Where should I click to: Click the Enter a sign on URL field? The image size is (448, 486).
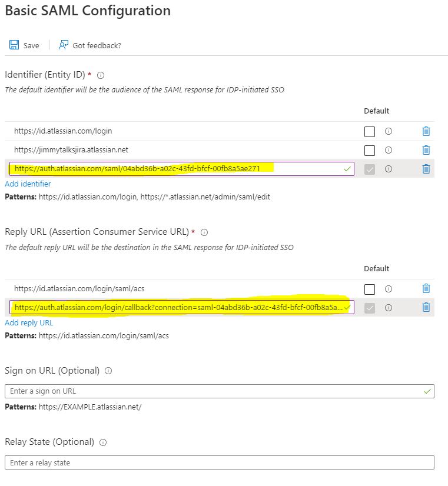[x=220, y=391]
